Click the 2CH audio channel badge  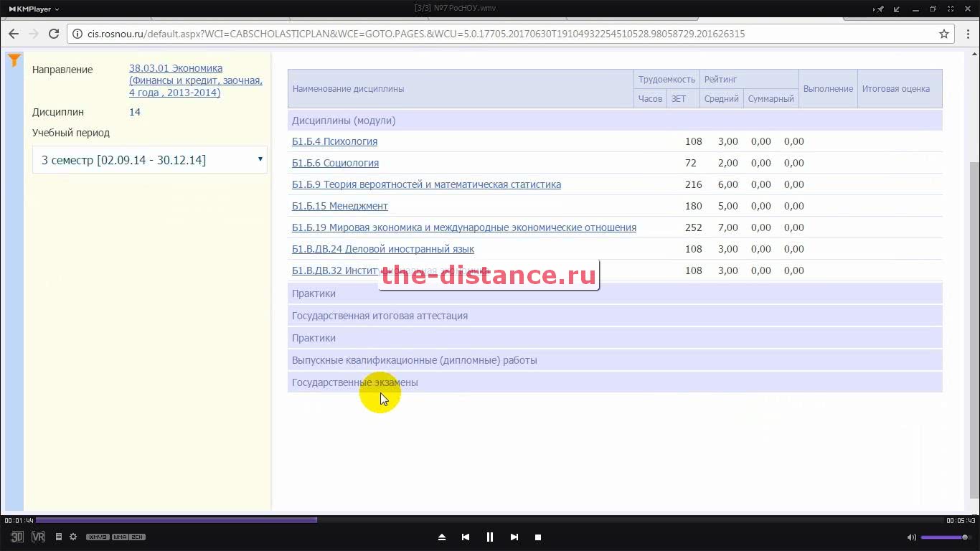[x=137, y=537]
